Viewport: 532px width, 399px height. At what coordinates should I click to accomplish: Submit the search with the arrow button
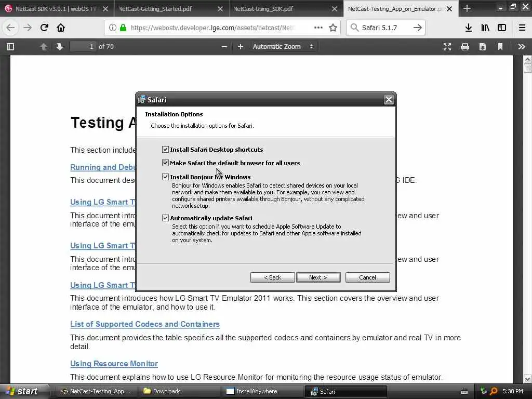pyautogui.click(x=418, y=28)
